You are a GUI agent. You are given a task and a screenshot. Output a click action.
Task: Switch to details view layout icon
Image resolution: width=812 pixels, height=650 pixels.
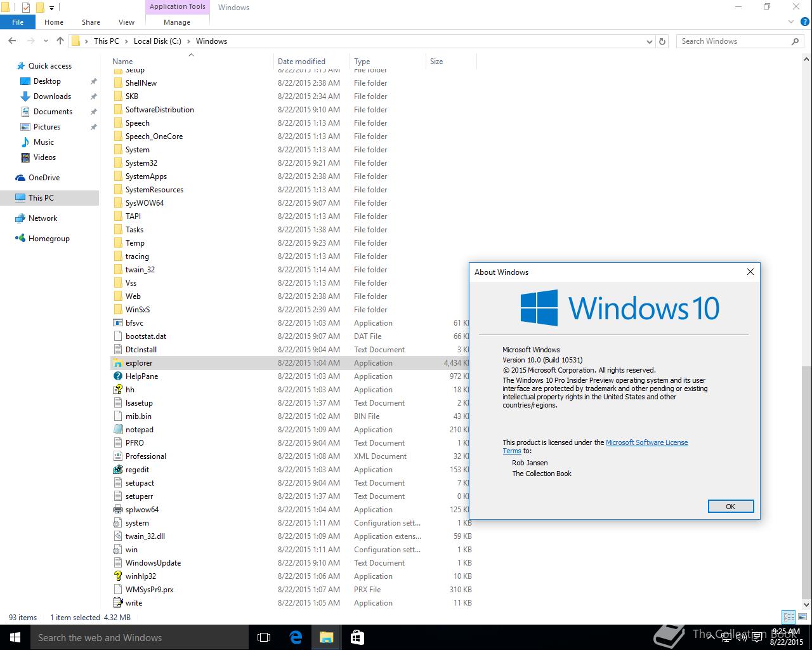(x=789, y=617)
